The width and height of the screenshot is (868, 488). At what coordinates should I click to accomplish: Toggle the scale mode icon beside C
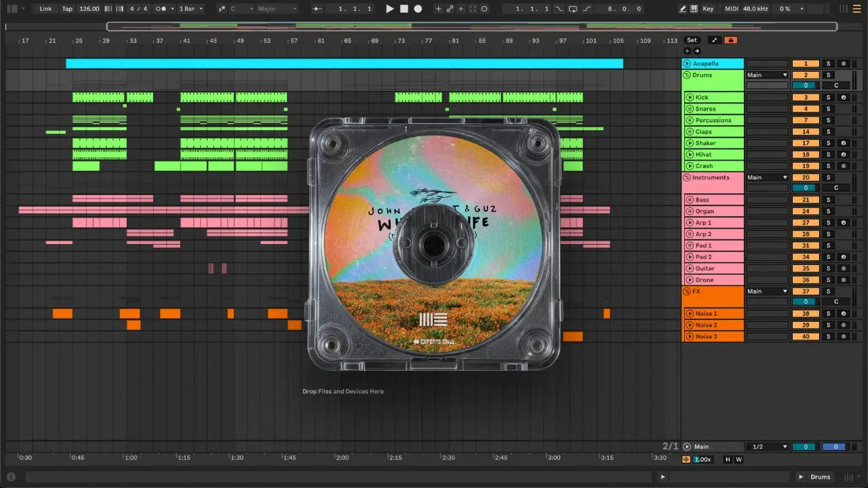(x=222, y=9)
